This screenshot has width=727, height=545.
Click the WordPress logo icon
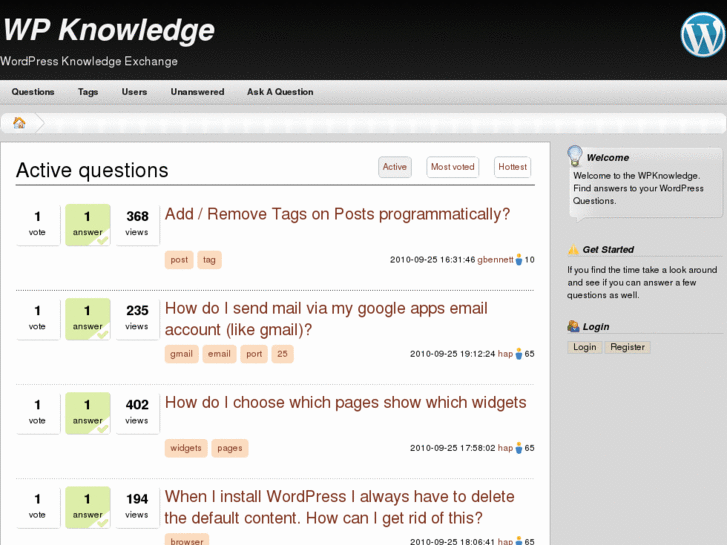pos(702,35)
